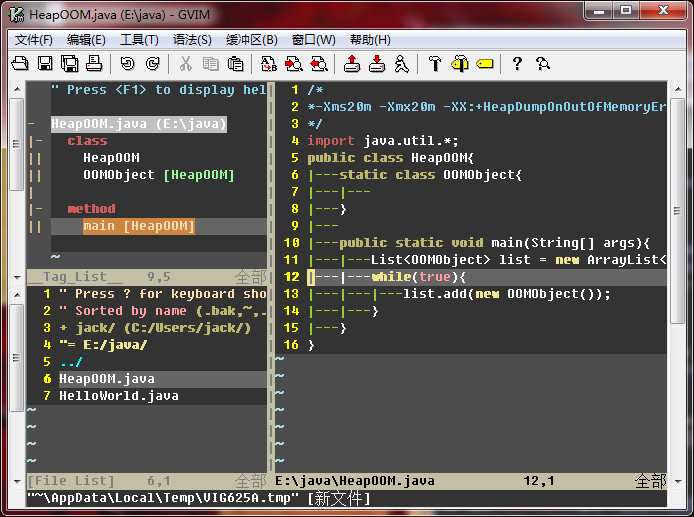Click the Make hammer icon

(435, 64)
